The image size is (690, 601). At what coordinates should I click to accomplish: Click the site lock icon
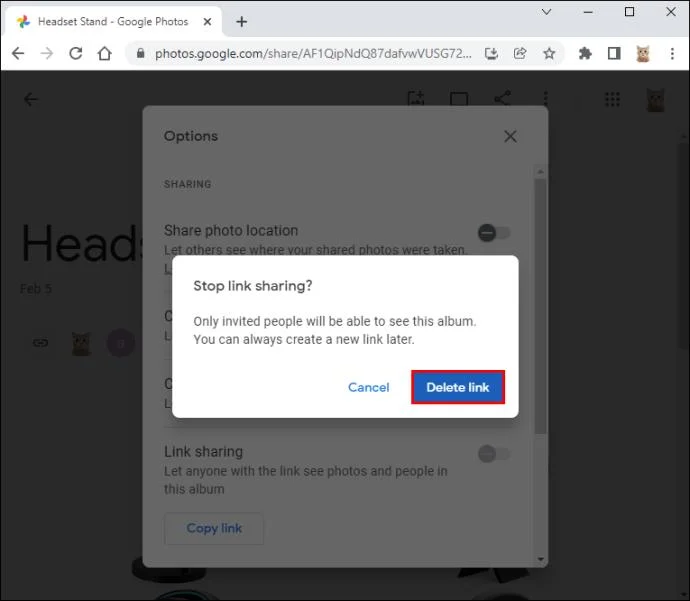coord(140,54)
